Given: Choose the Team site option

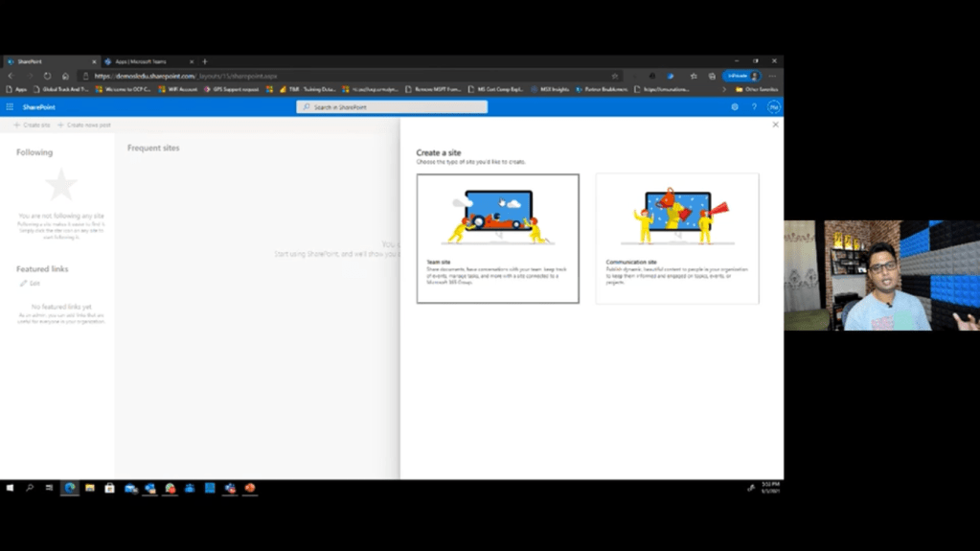Looking at the screenshot, I should 497,239.
